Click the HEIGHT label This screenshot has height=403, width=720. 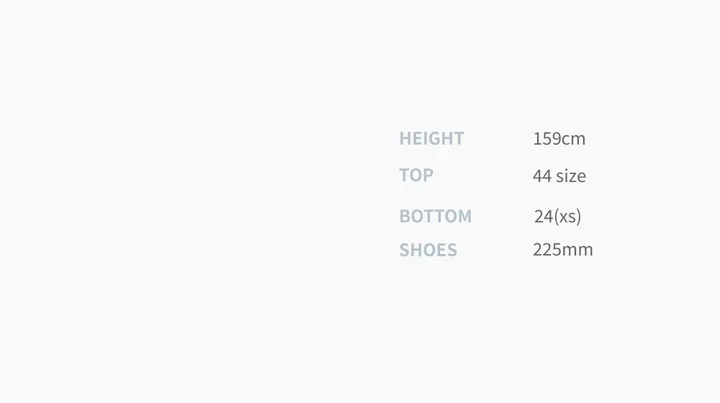tap(432, 138)
